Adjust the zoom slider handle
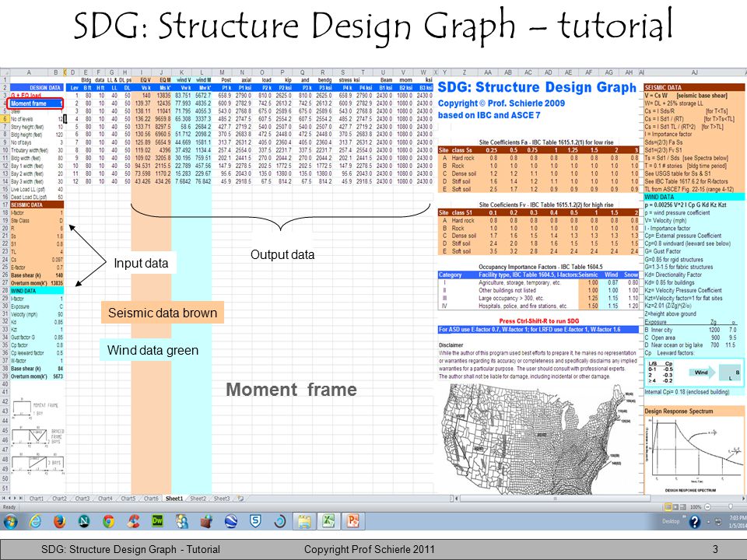747x560 pixels. (x=731, y=507)
